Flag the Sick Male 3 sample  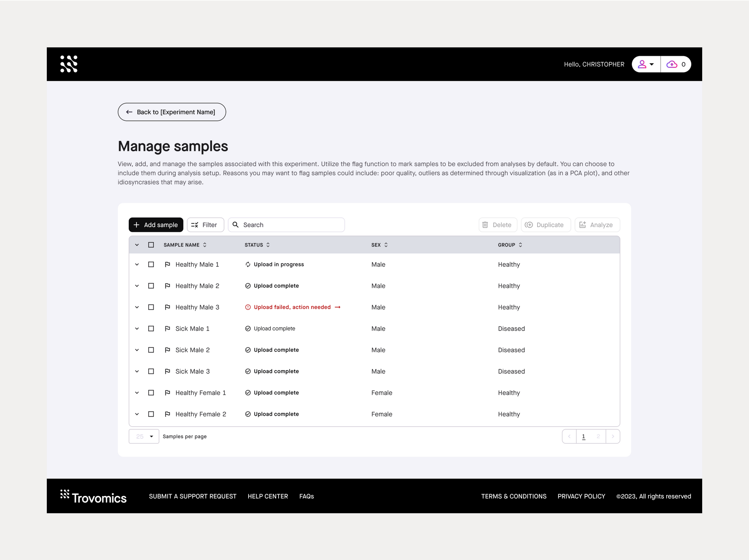pyautogui.click(x=167, y=371)
